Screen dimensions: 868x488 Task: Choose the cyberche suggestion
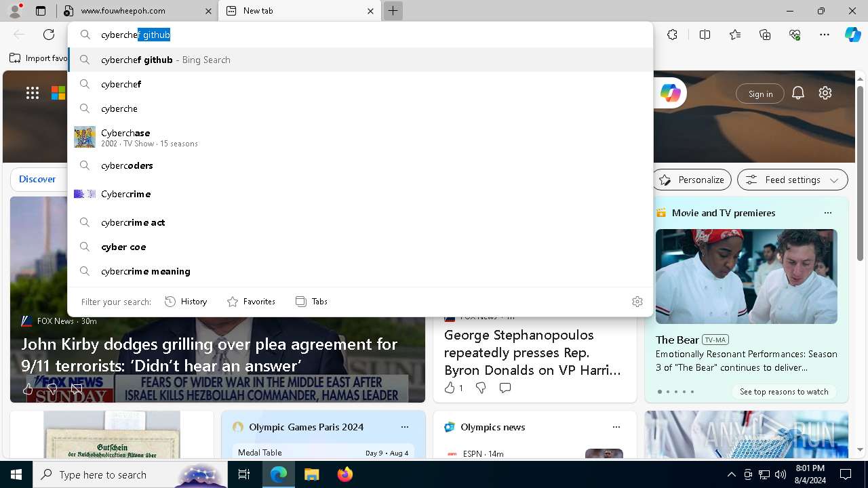[x=361, y=108]
